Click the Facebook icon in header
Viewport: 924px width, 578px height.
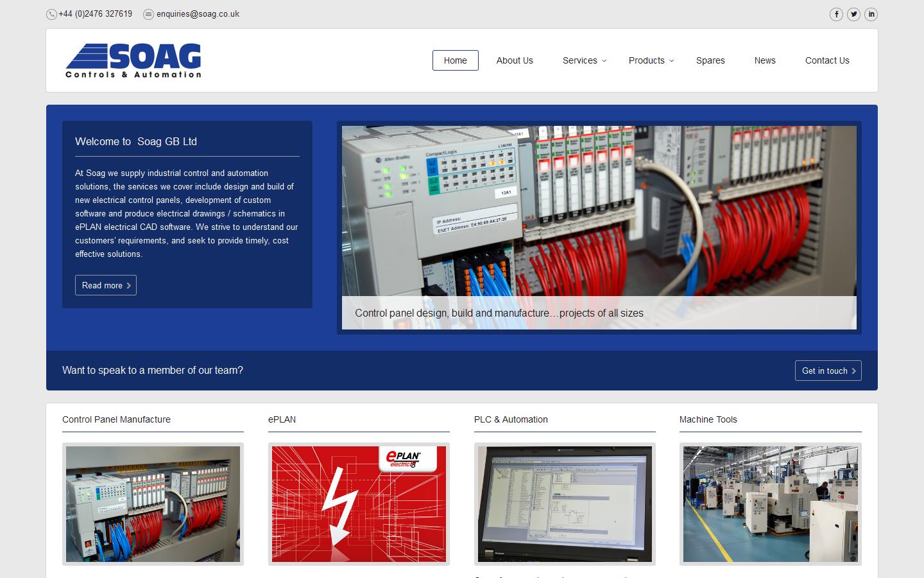(836, 14)
